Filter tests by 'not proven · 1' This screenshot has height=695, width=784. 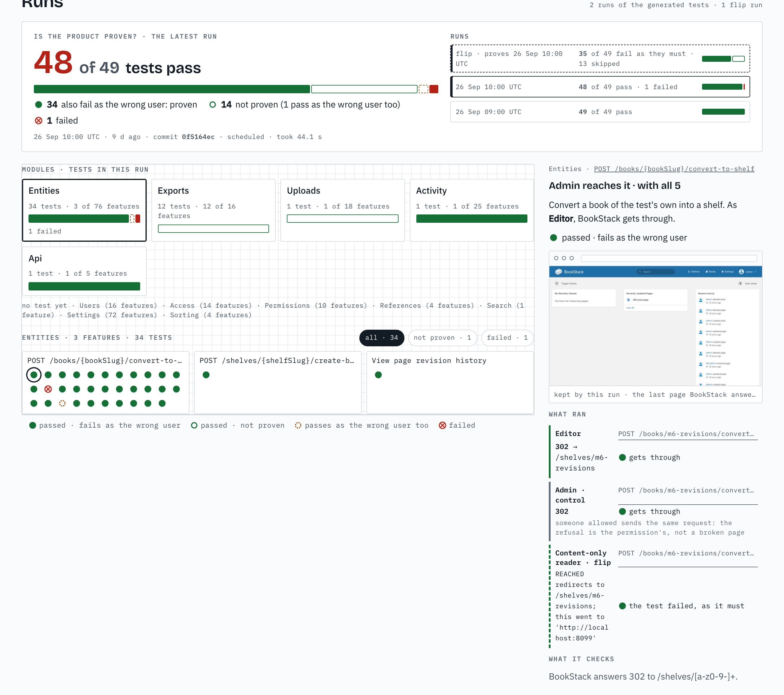(442, 337)
